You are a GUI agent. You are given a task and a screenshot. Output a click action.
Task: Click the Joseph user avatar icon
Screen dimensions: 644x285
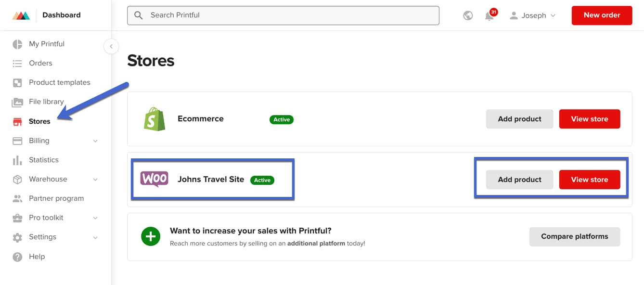point(514,15)
